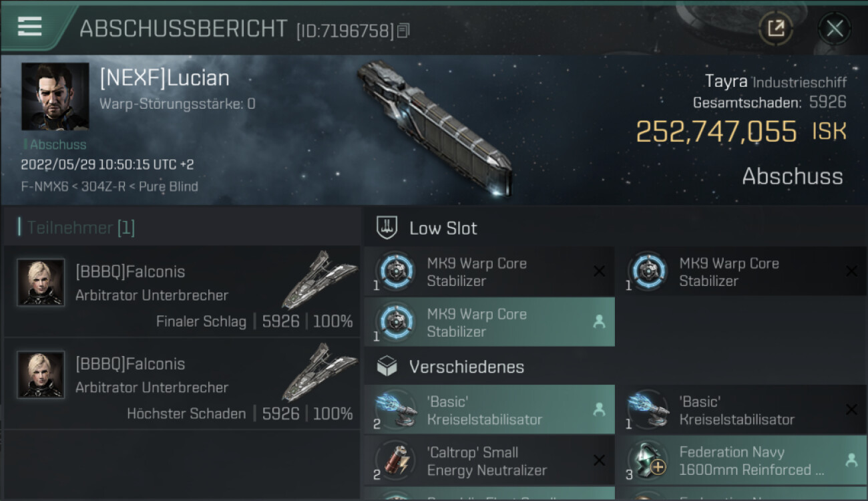Select the highlighted MK9 Warp Core Stabilizer item
Viewport: 868px width, 501px height.
tap(489, 323)
